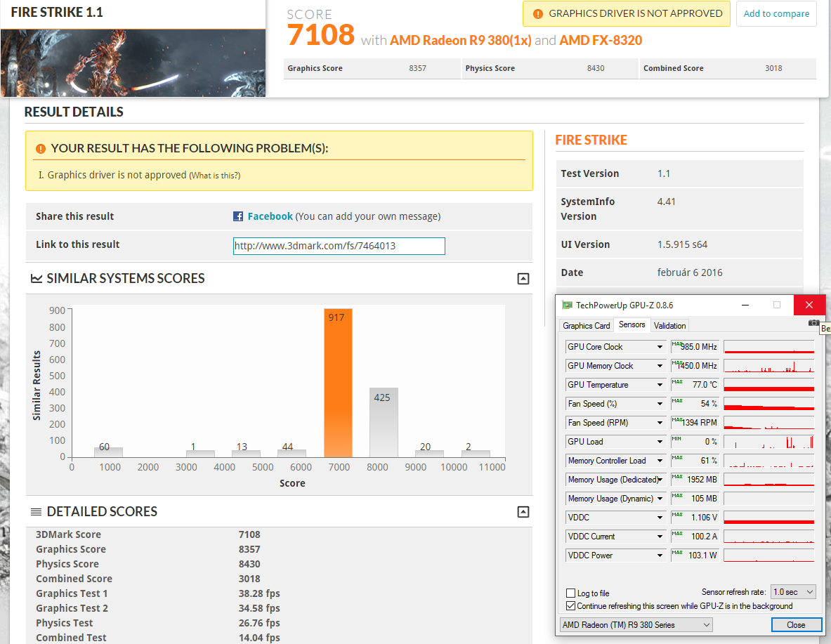Switch to the Graphics Card tab
831x644 pixels.
pos(586,325)
